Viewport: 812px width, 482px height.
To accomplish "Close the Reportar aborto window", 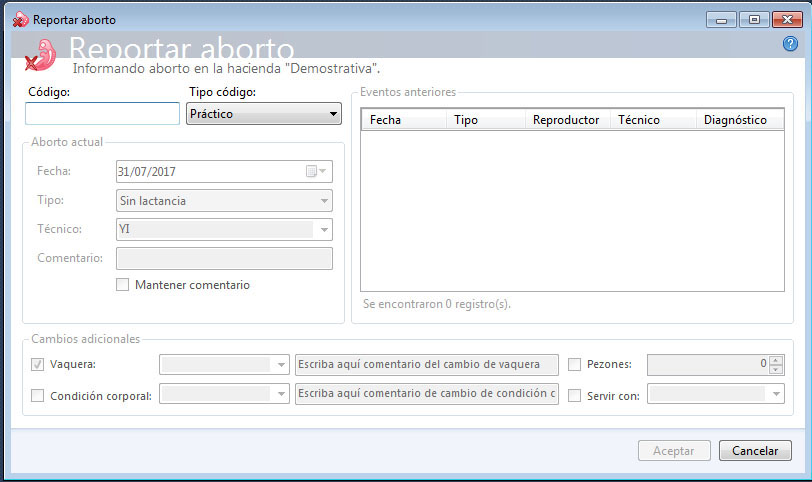I will pos(787,20).
